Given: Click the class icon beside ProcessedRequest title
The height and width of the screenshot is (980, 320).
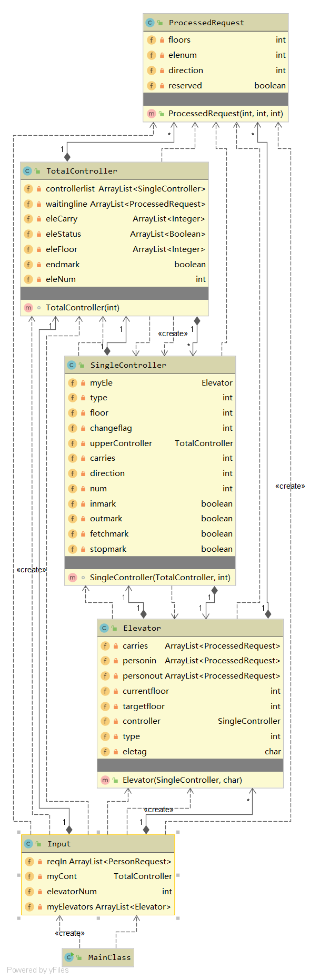Looking at the screenshot, I should pos(150,23).
